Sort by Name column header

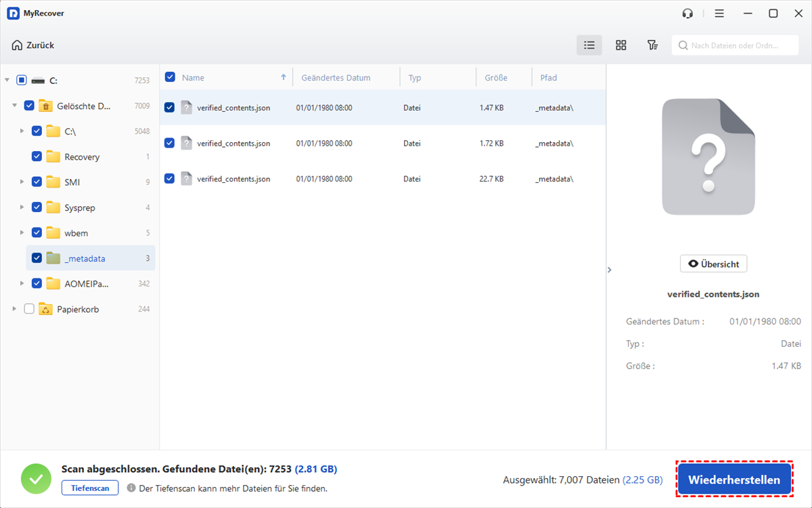click(193, 77)
